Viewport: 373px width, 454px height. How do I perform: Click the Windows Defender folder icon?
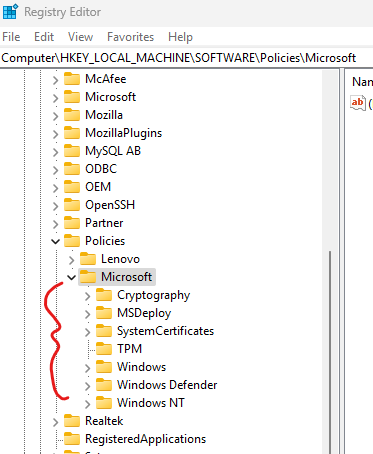pos(104,385)
